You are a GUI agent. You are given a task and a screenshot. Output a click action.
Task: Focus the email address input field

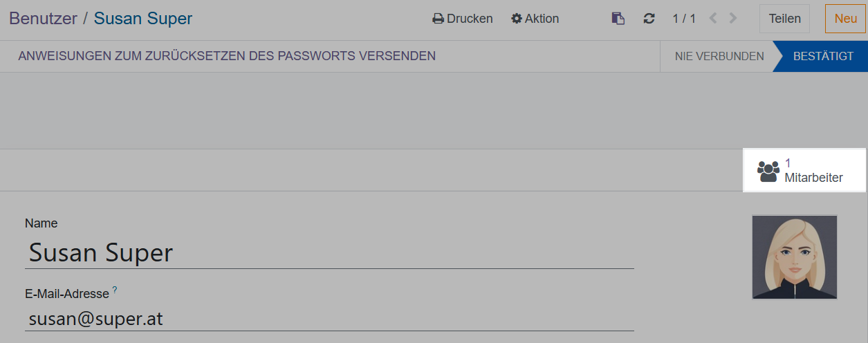329,319
